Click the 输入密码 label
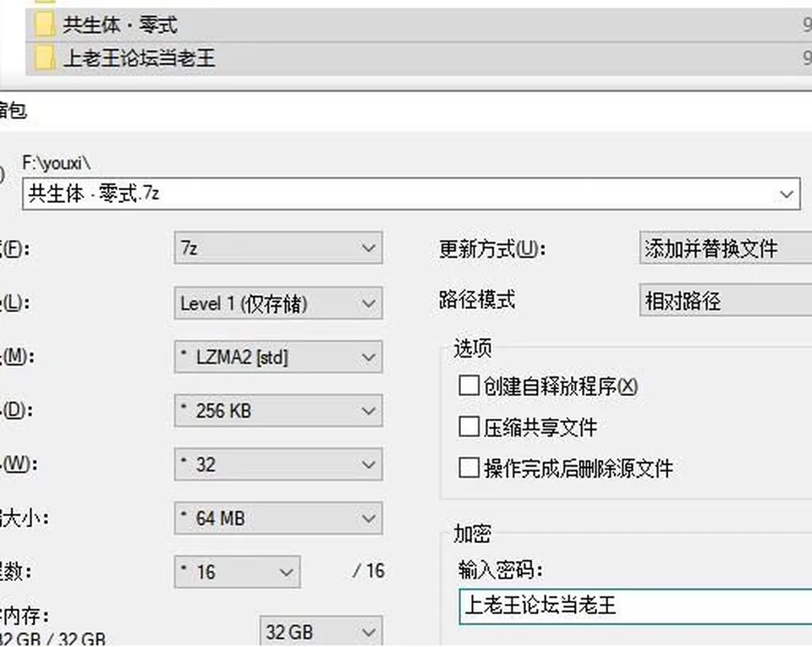 tap(500, 570)
